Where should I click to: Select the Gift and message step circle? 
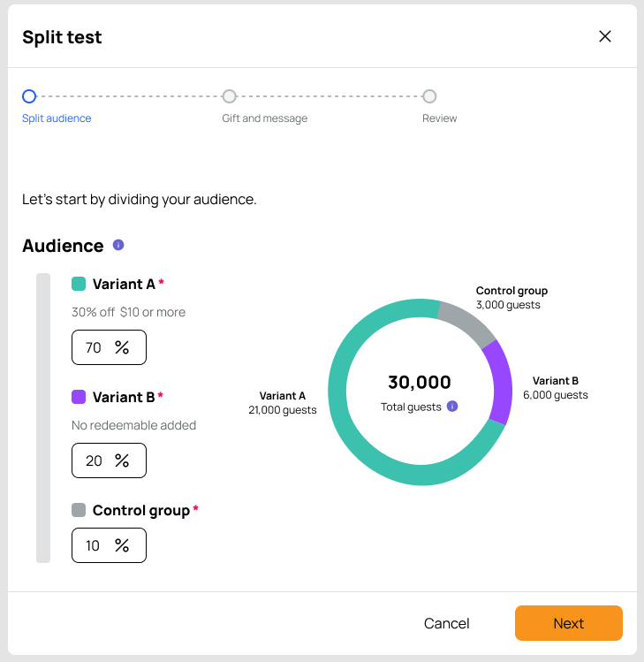(229, 96)
